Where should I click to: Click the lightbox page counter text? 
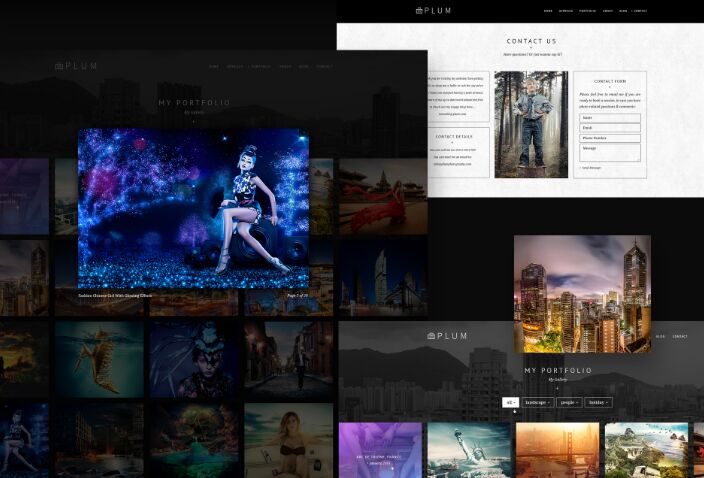[298, 296]
